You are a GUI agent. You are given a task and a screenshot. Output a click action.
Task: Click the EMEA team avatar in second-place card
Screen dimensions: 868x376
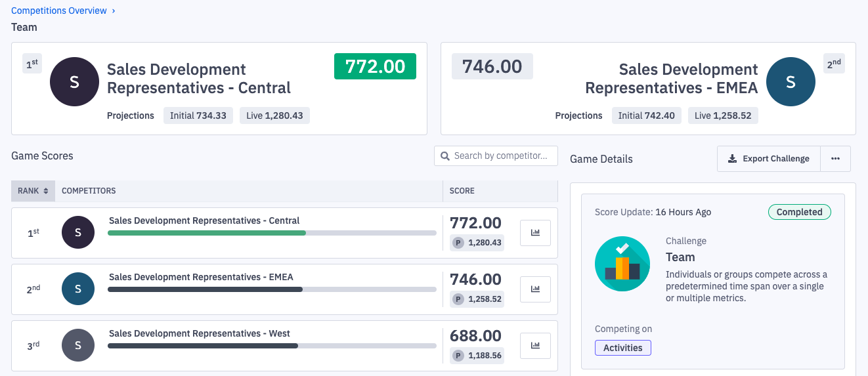(791, 82)
